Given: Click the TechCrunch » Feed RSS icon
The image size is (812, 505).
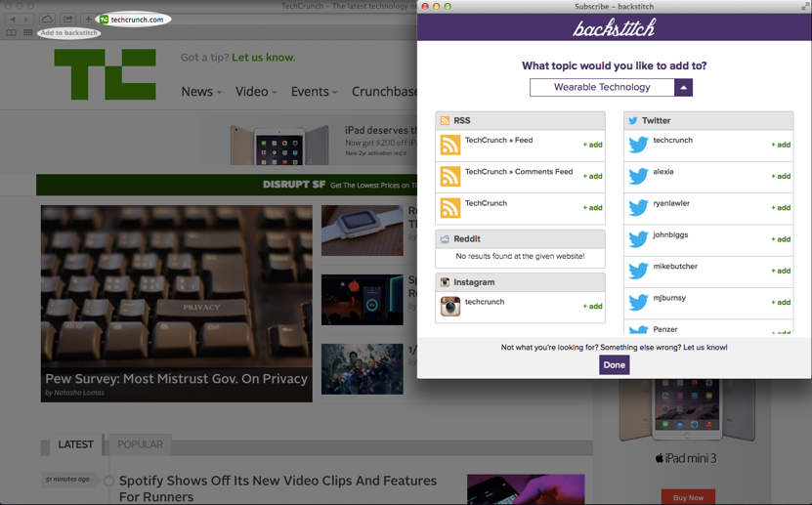Looking at the screenshot, I should click(x=450, y=145).
